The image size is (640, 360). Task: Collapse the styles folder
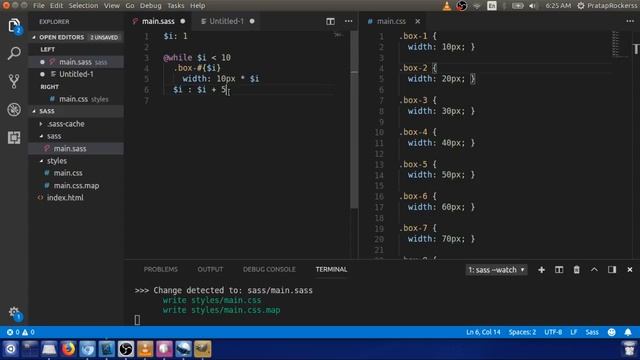click(57, 161)
